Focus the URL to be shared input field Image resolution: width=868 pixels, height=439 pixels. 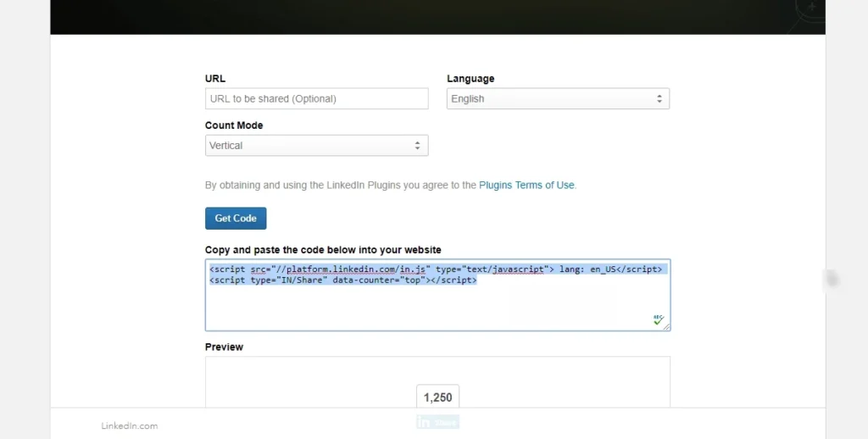point(316,99)
